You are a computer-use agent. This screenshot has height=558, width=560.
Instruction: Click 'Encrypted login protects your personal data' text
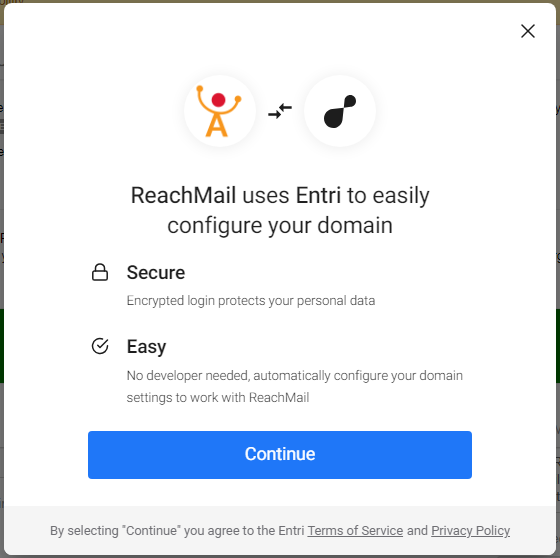click(251, 301)
